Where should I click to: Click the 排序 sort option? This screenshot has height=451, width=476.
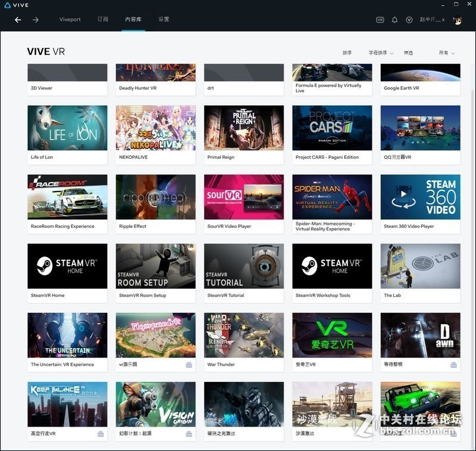[x=347, y=52]
